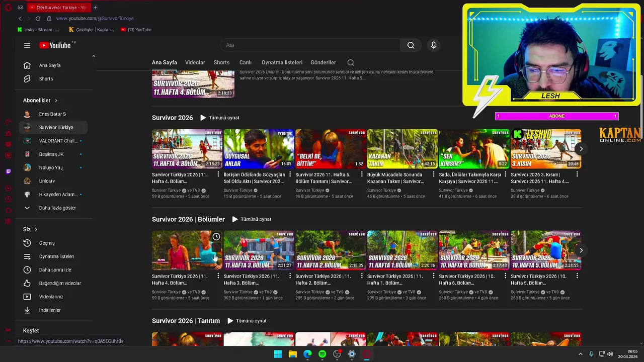Open Enes Batur S subscription
This screenshot has height=362, width=644.
53,114
